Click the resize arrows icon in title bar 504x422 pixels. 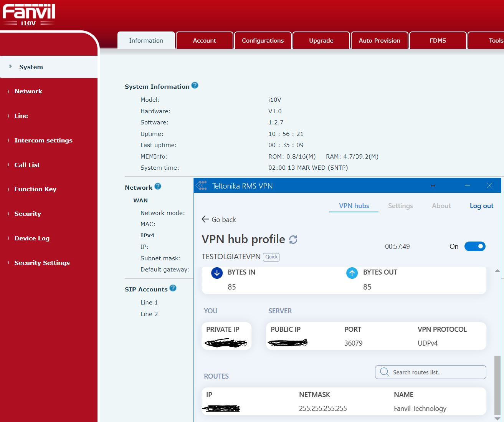point(433,186)
